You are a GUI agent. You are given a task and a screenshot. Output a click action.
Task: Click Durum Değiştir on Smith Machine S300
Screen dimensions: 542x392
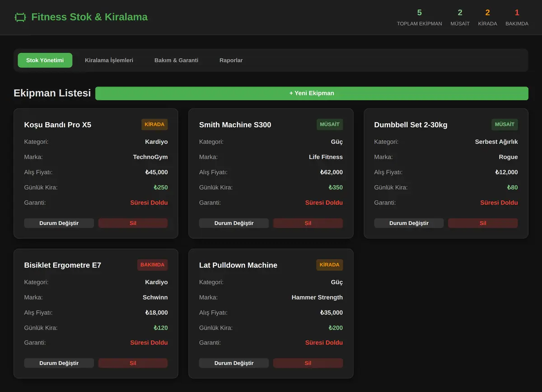(x=234, y=223)
